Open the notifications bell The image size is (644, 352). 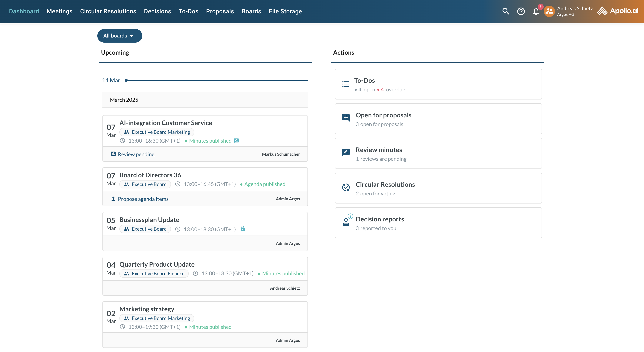click(x=536, y=11)
